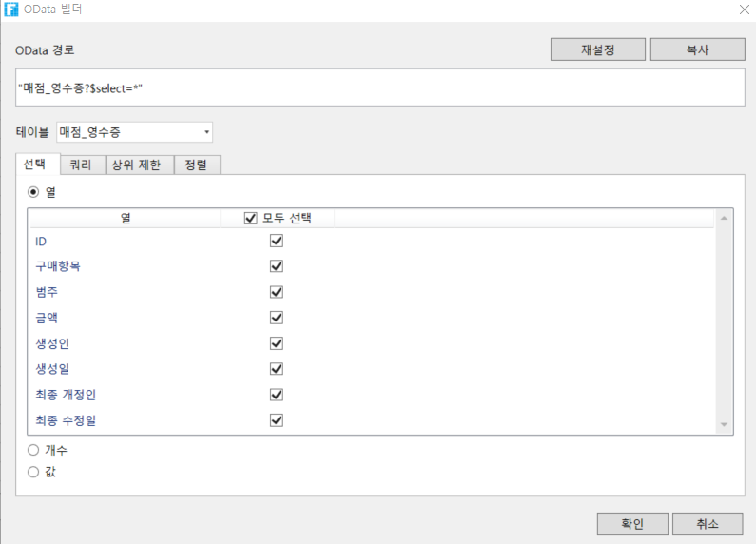Click the 복사 button
The width and height of the screenshot is (756, 544).
[697, 49]
